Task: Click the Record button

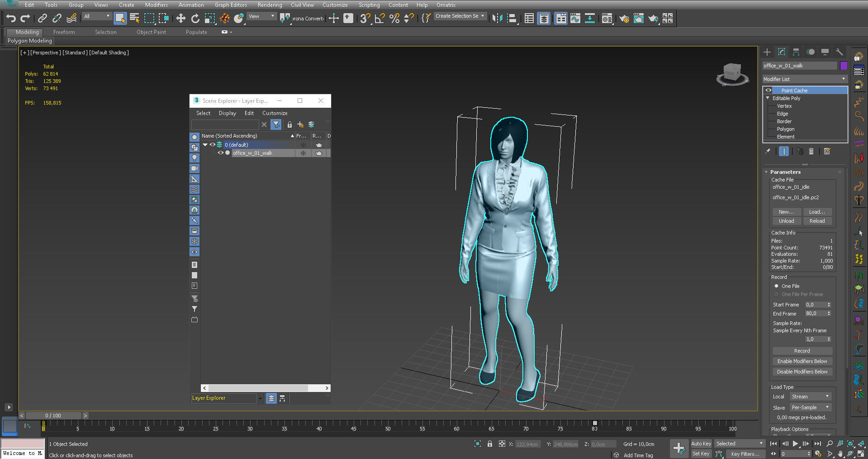Action: pos(802,351)
